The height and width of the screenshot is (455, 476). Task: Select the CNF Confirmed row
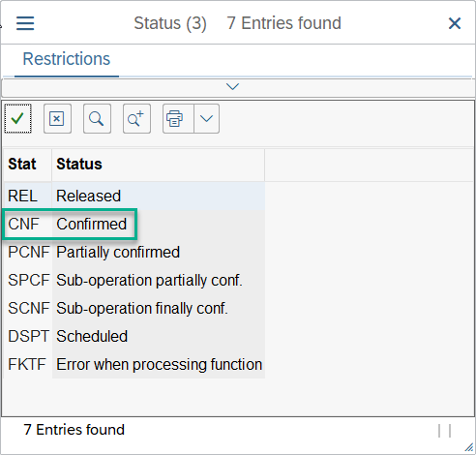tap(134, 224)
